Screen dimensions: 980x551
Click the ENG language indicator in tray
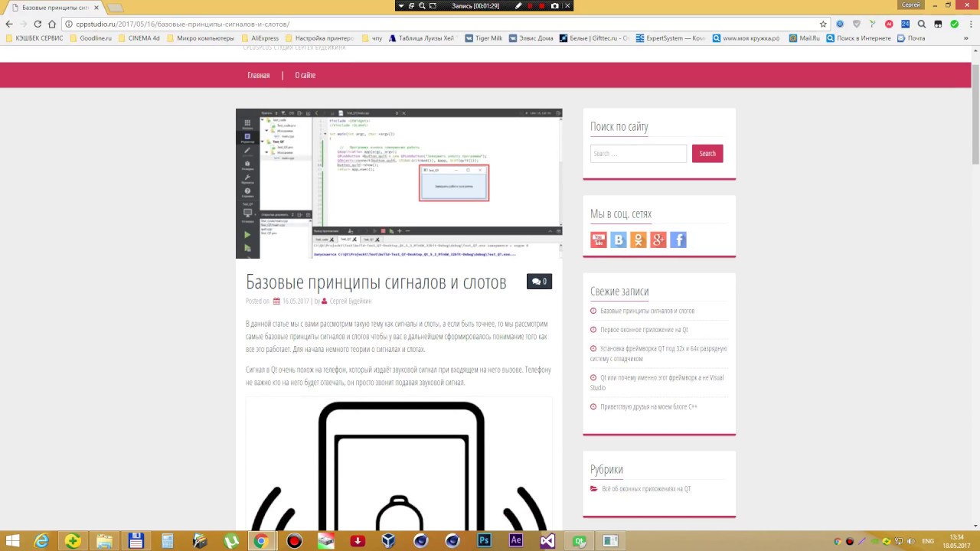(928, 541)
